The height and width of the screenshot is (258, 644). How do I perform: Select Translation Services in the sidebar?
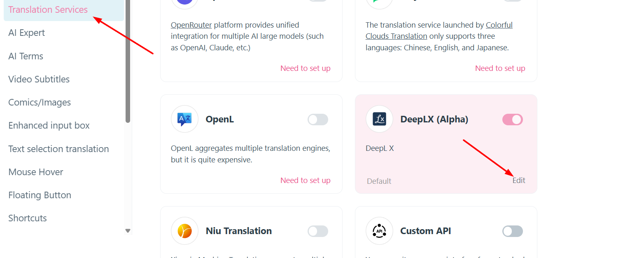point(64,10)
